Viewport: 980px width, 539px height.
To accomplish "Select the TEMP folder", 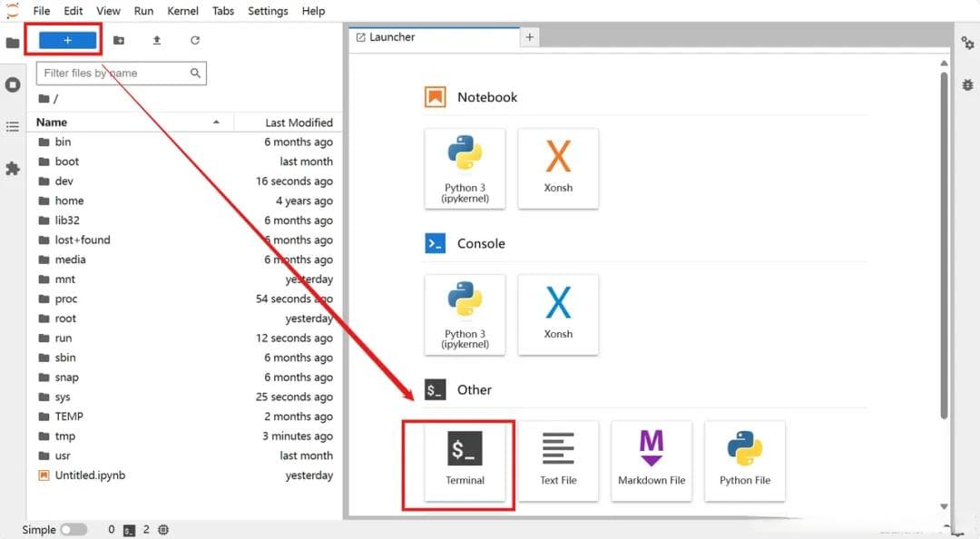I will coord(184,416).
